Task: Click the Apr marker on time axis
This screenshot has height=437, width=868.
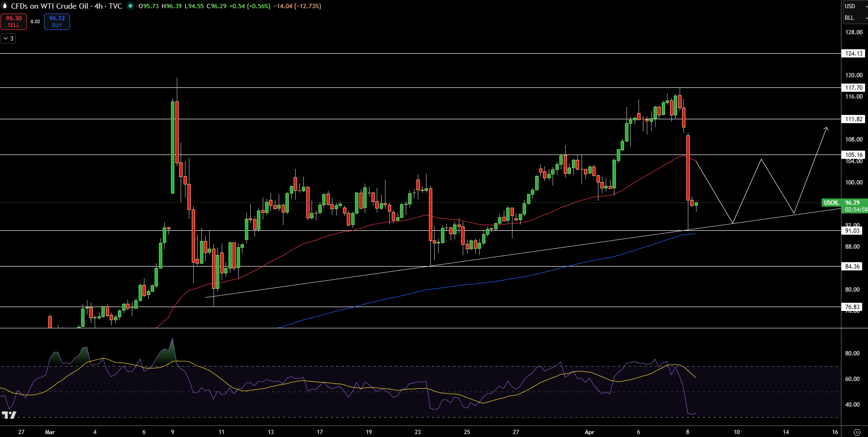Action: click(x=589, y=432)
